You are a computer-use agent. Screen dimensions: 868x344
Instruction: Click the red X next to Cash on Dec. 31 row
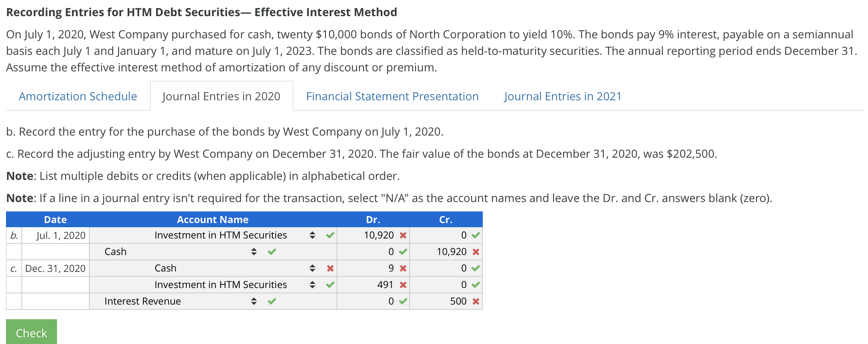point(329,268)
